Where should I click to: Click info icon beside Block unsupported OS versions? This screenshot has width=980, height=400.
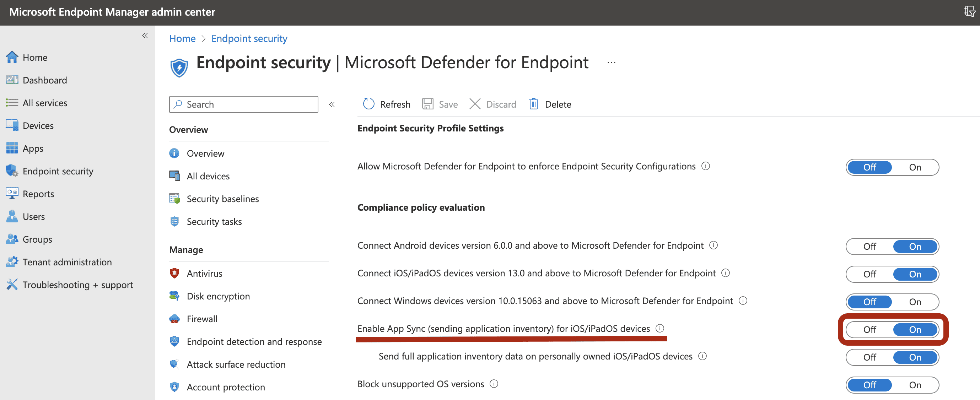pyautogui.click(x=494, y=384)
